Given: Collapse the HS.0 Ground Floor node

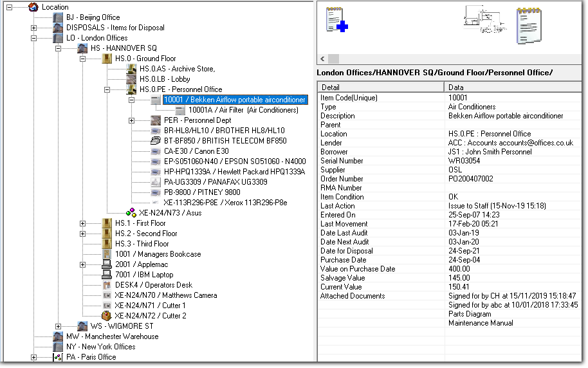Looking at the screenshot, I should click(82, 59).
